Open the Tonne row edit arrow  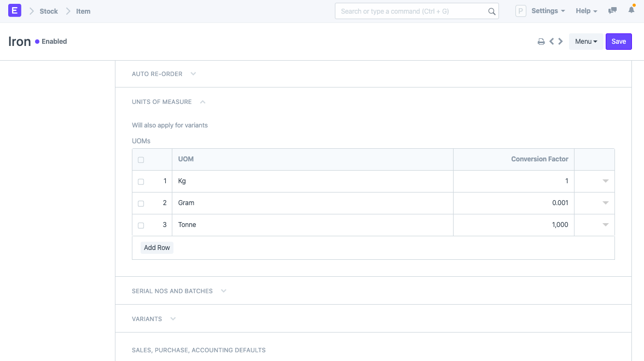click(605, 225)
